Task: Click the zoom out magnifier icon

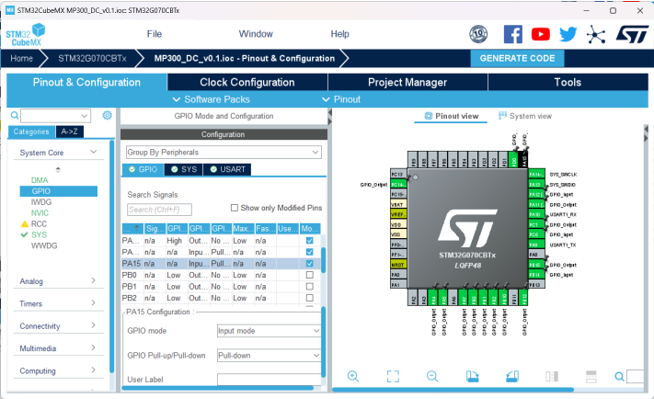Action: [432, 376]
